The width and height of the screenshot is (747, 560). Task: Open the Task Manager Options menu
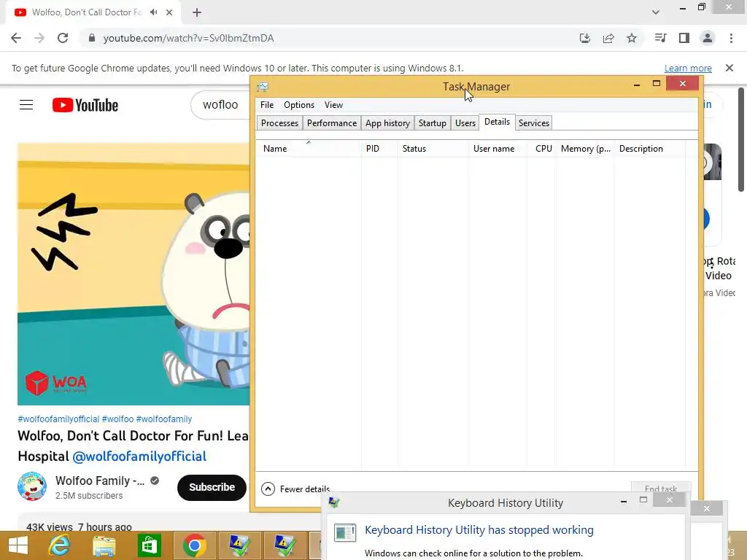298,105
